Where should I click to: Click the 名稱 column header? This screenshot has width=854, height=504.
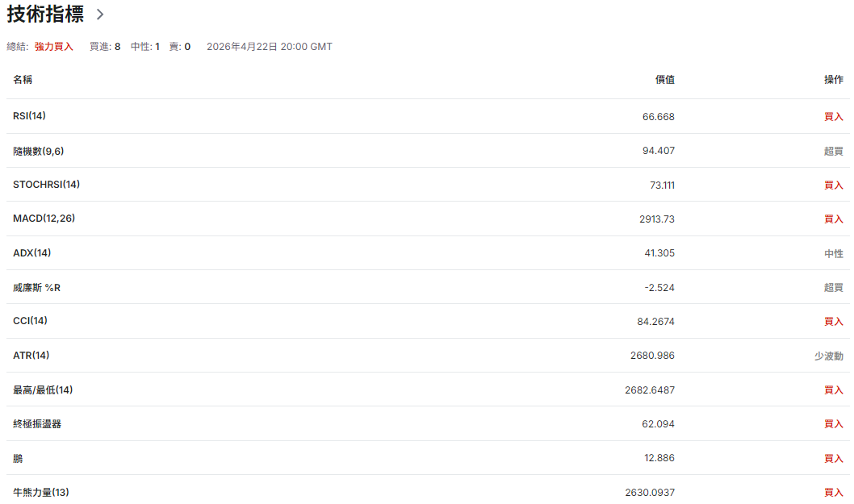pos(23,80)
